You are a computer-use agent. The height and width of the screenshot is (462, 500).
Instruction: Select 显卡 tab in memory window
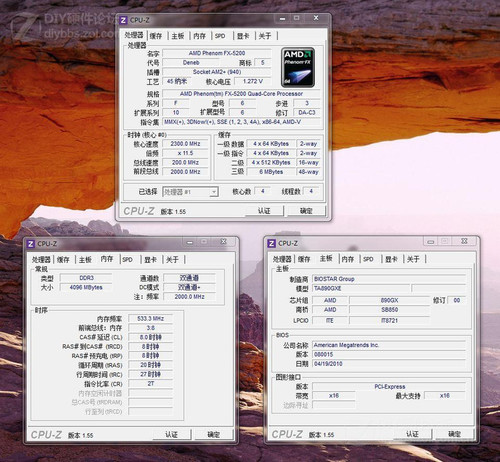[151, 260]
